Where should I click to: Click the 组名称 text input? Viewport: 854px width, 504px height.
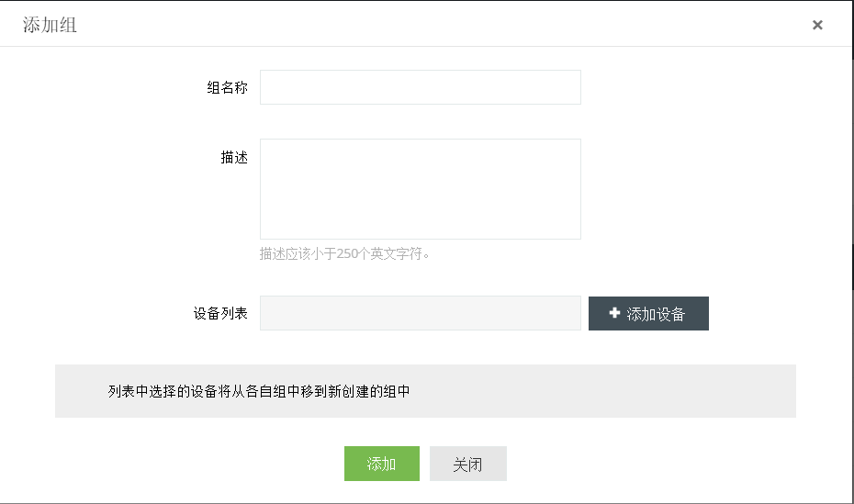420,87
